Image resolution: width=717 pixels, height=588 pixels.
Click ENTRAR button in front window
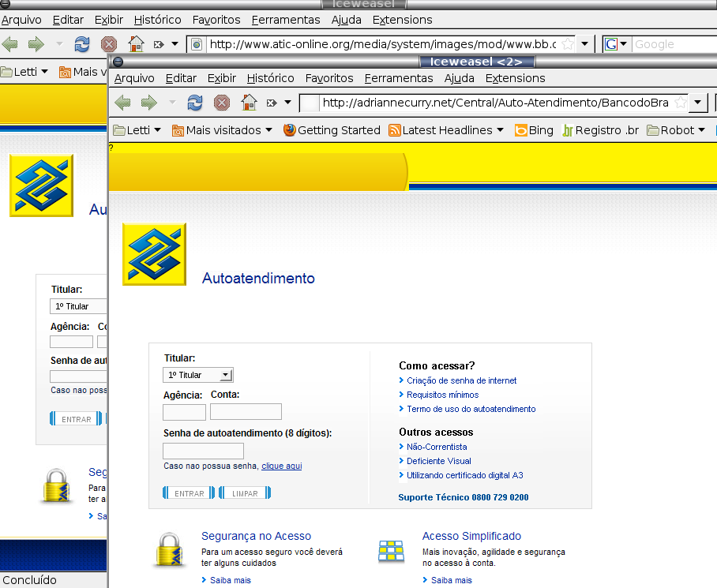(x=189, y=493)
